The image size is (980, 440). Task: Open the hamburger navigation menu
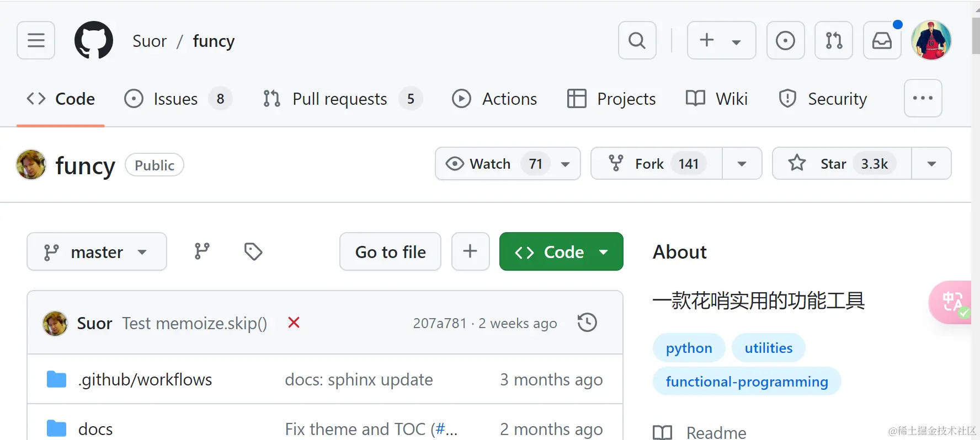pos(36,40)
